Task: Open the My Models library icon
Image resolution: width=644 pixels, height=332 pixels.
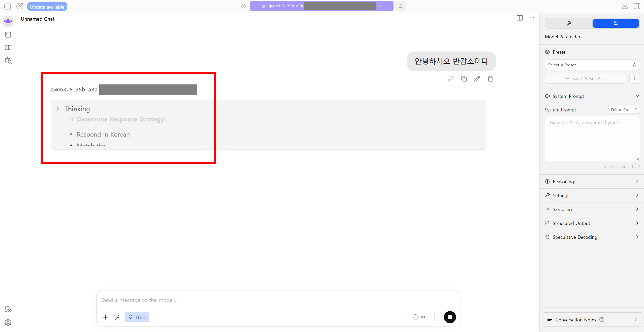Action: (x=8, y=47)
